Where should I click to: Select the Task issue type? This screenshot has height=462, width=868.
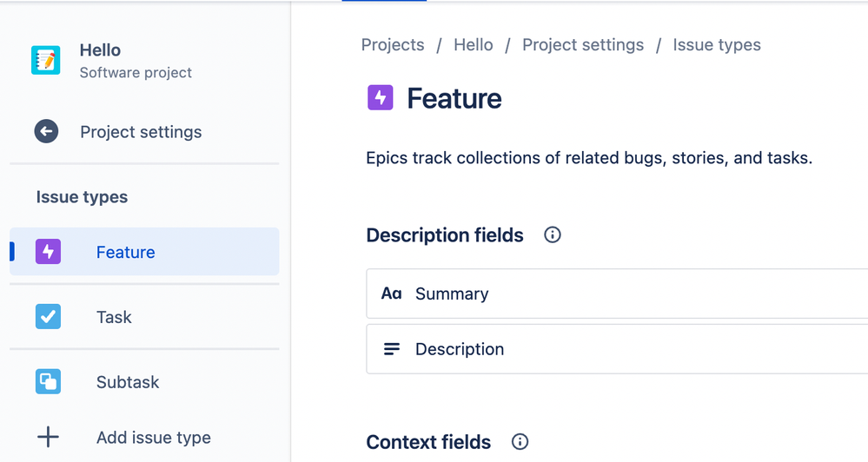114,318
